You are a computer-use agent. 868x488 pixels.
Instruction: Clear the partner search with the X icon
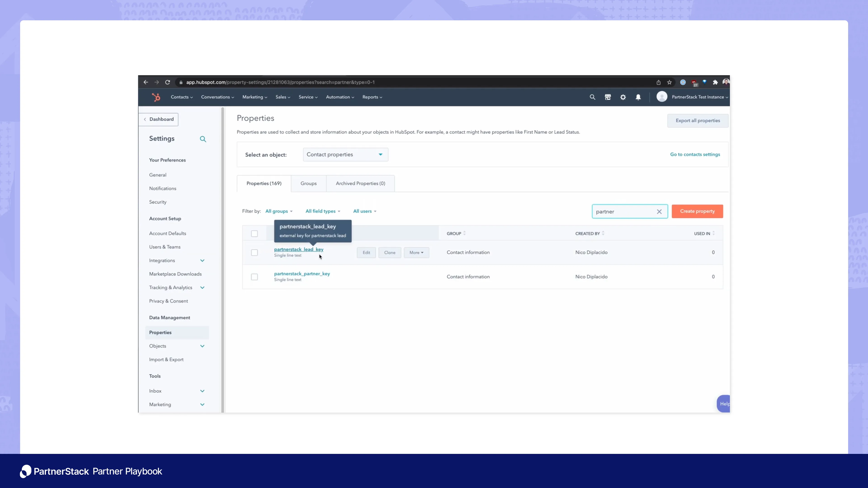(659, 211)
